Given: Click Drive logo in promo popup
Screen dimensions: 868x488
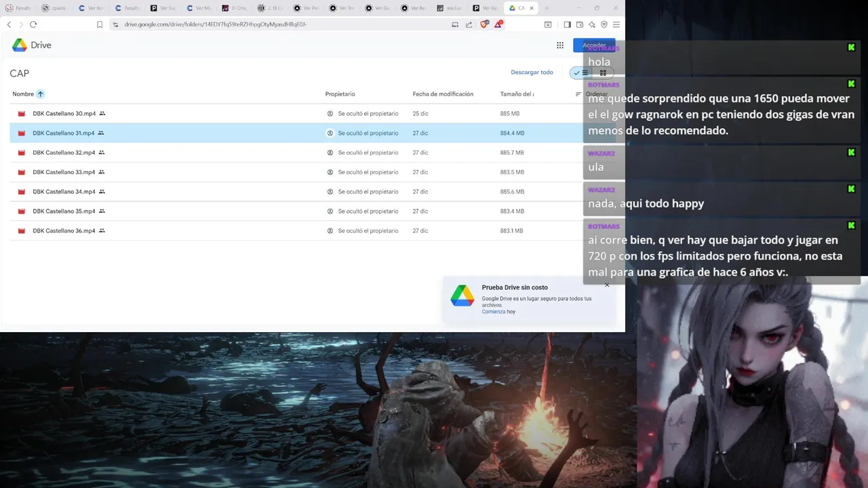Looking at the screenshot, I should 462,296.
